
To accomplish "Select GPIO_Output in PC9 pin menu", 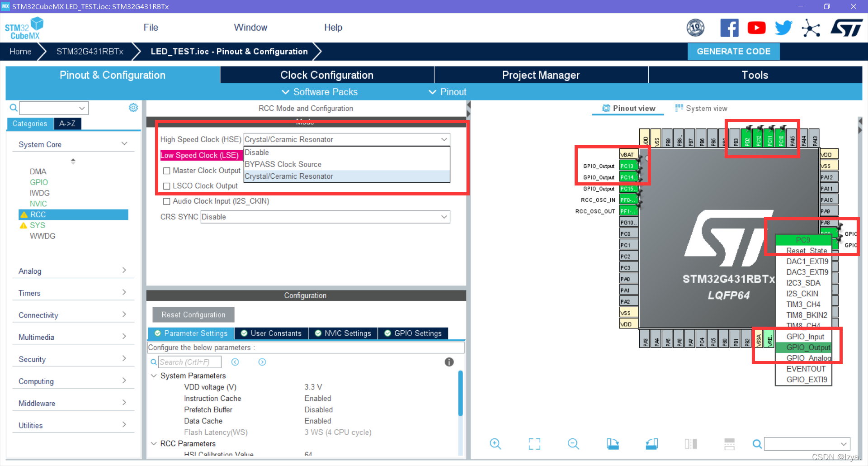I will [x=803, y=347].
